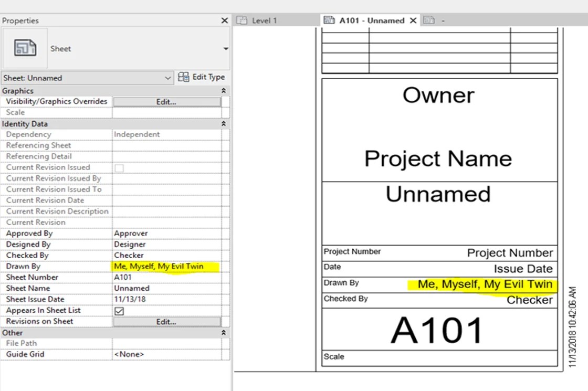This screenshot has width=588, height=391.
Task: Open Edit Type using its icon
Action: [183, 77]
